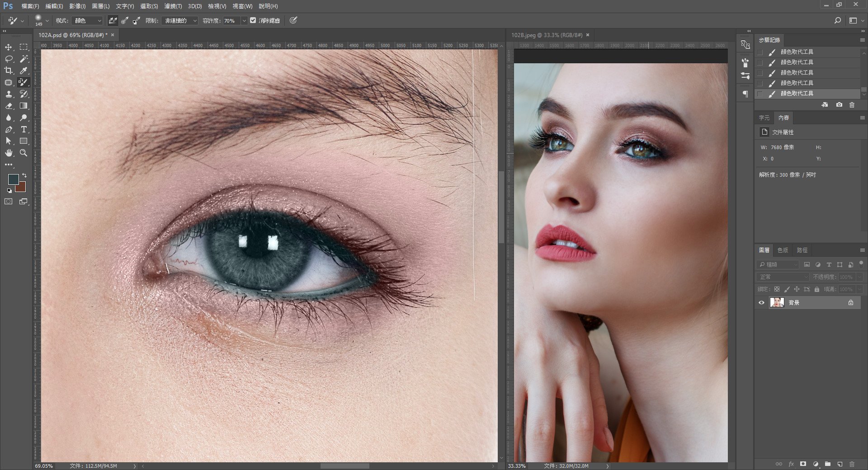Open the History panel flyout menu
This screenshot has width=868, height=470.
click(862, 40)
